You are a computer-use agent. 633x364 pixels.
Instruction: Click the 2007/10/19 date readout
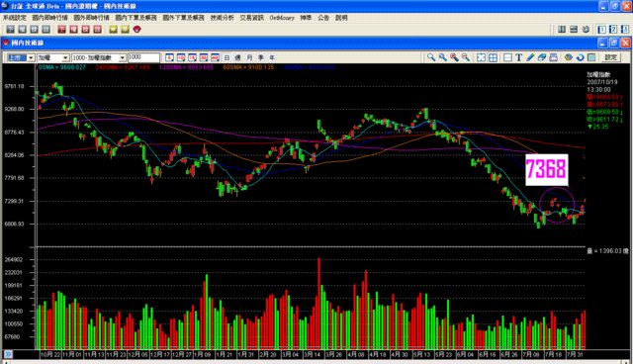(602, 82)
